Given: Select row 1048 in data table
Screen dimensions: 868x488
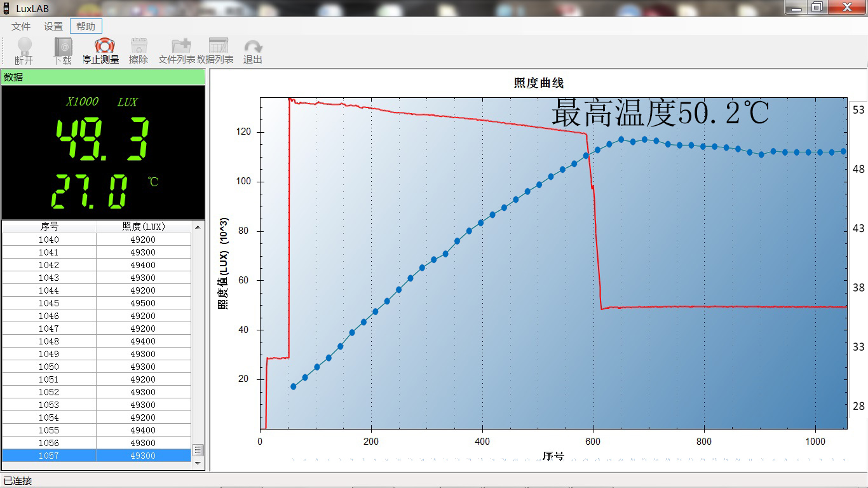Looking at the screenshot, I should coord(97,341).
